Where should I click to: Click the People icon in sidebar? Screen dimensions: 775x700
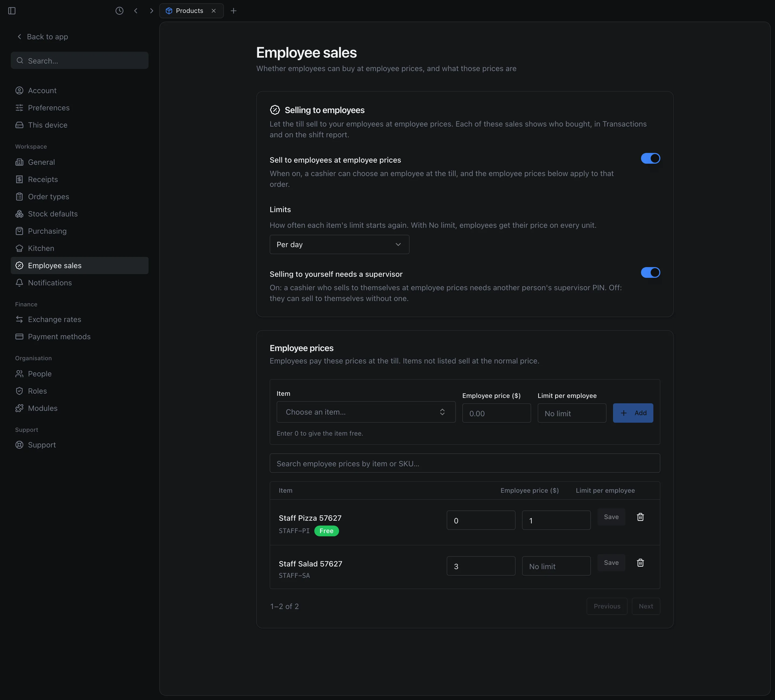point(19,374)
